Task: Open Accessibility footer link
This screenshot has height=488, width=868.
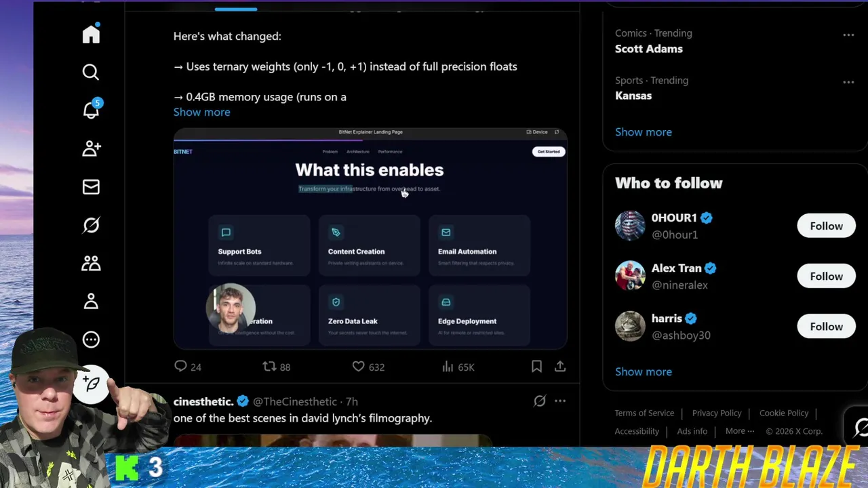Action: [x=637, y=431]
